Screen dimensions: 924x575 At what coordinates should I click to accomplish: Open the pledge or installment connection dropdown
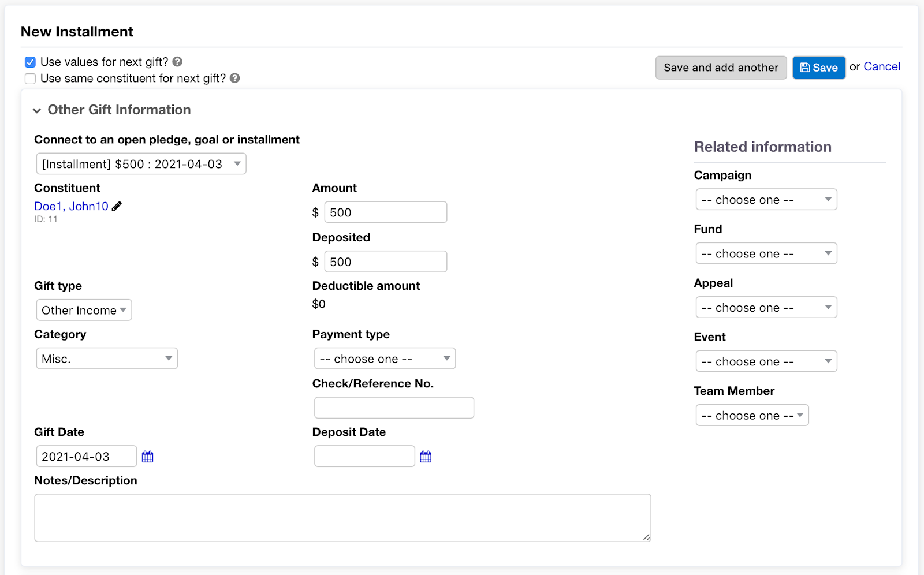pyautogui.click(x=141, y=164)
